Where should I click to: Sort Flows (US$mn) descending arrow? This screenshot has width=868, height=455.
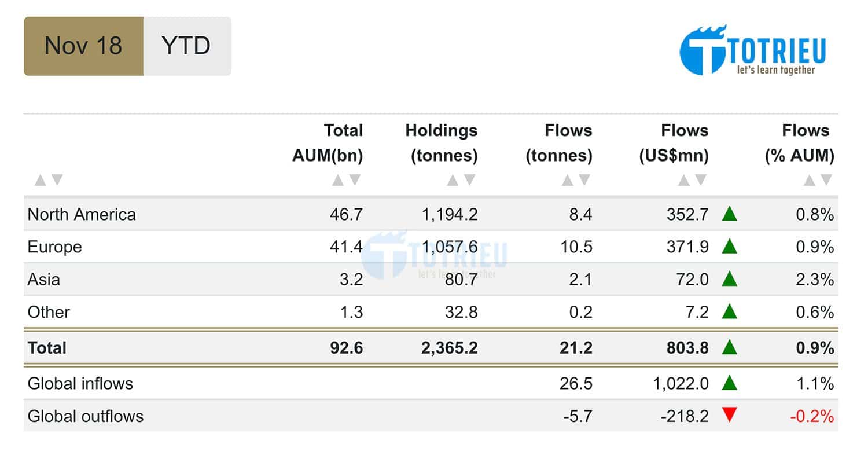(x=701, y=181)
